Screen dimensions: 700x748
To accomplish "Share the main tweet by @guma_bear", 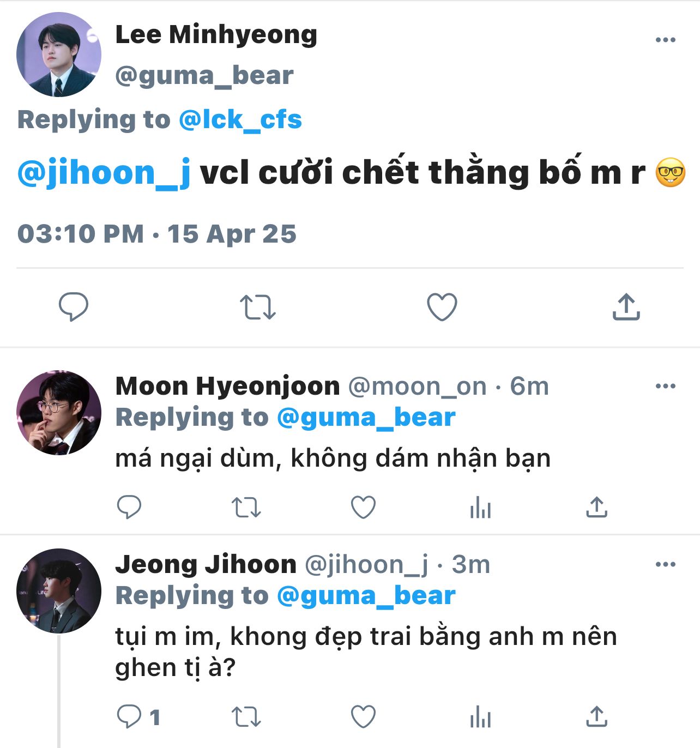I will (626, 306).
